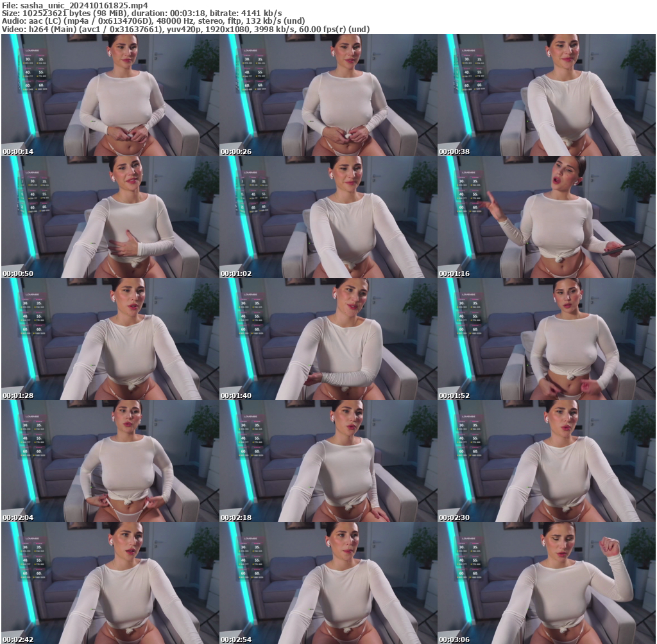Click the 00:03:06 timestamp label
This screenshot has height=644, width=657.
click(454, 640)
